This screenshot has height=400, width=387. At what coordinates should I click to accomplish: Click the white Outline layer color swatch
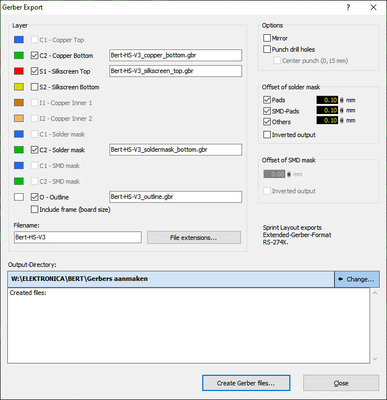point(19,197)
